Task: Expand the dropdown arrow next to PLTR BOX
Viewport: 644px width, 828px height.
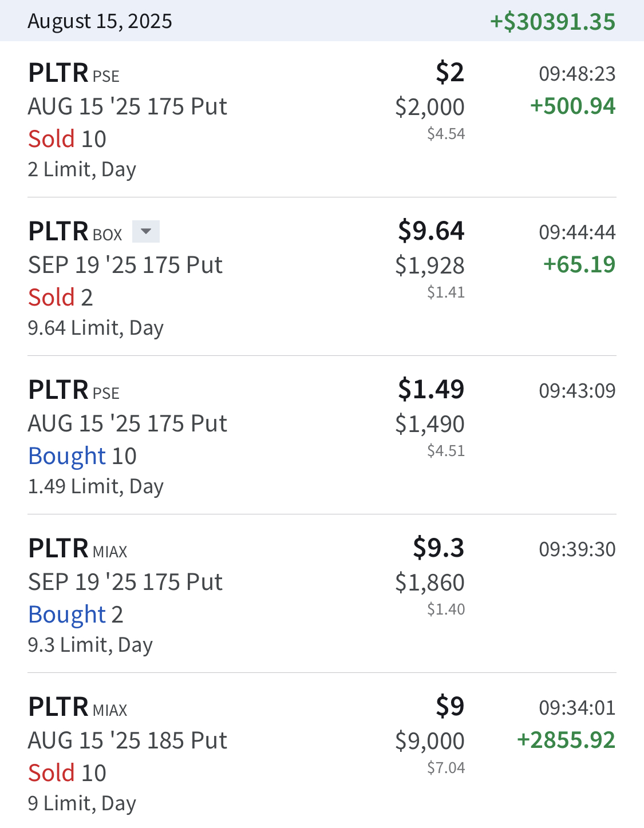Action: tap(146, 232)
